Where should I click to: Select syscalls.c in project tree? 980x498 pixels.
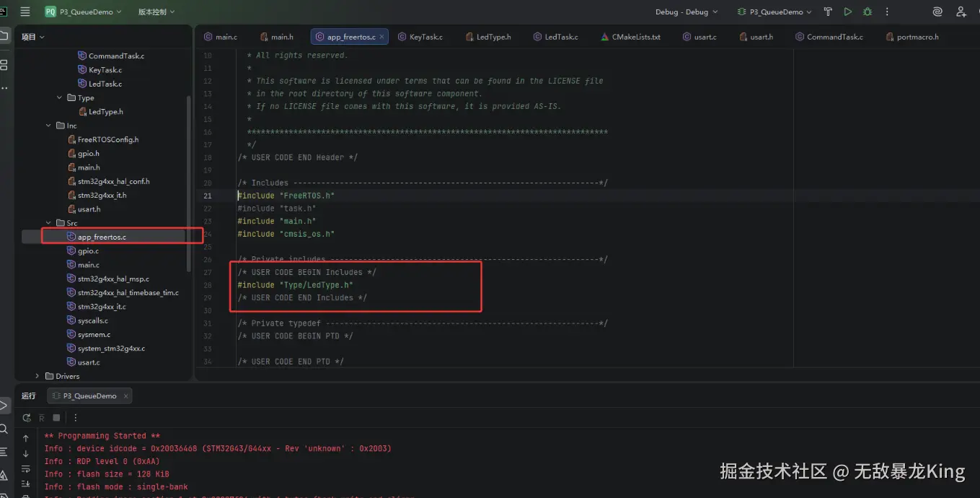pyautogui.click(x=87, y=320)
